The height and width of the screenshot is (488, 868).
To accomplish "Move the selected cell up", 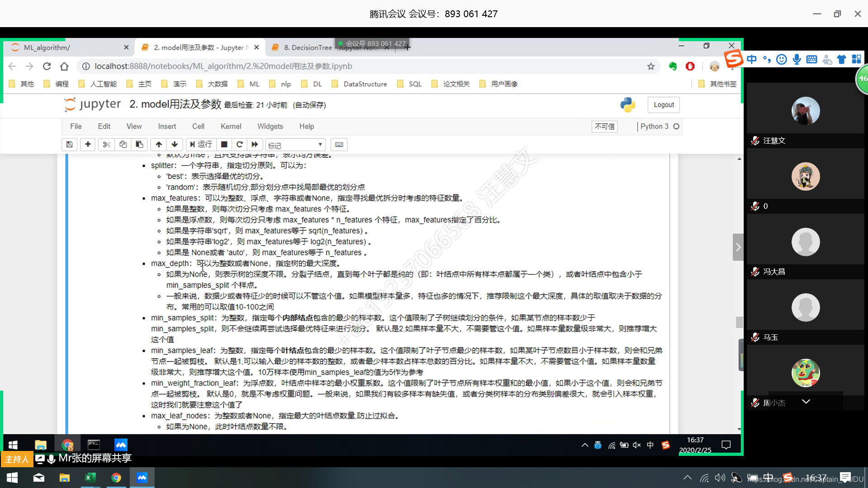I will pos(159,145).
